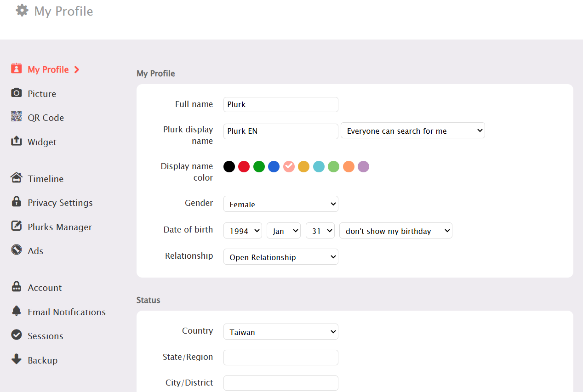Click the Ads globe icon

click(17, 250)
